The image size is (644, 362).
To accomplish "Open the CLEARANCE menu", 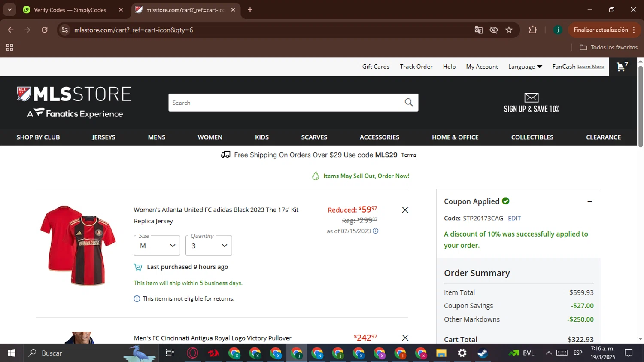I will 603,137.
